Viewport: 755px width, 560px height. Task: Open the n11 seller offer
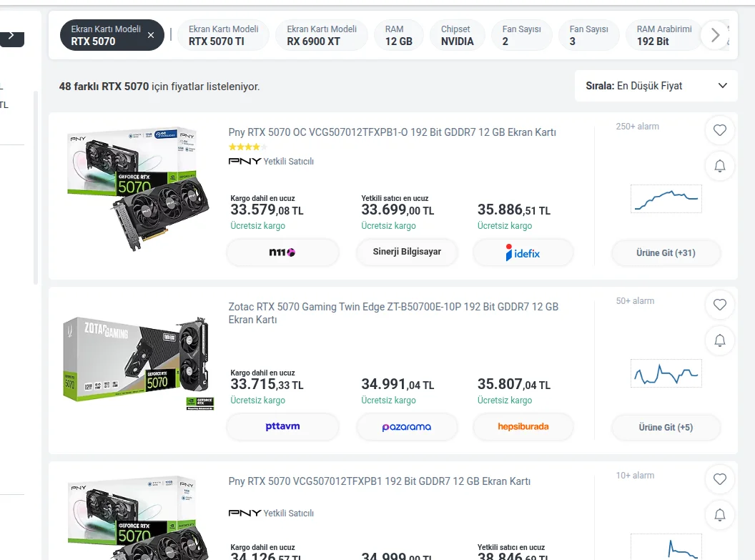tap(282, 252)
